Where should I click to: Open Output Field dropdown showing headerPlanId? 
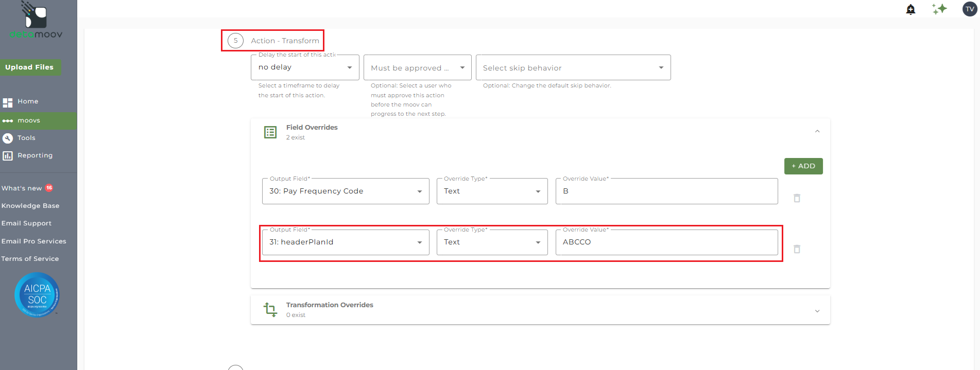click(x=345, y=242)
